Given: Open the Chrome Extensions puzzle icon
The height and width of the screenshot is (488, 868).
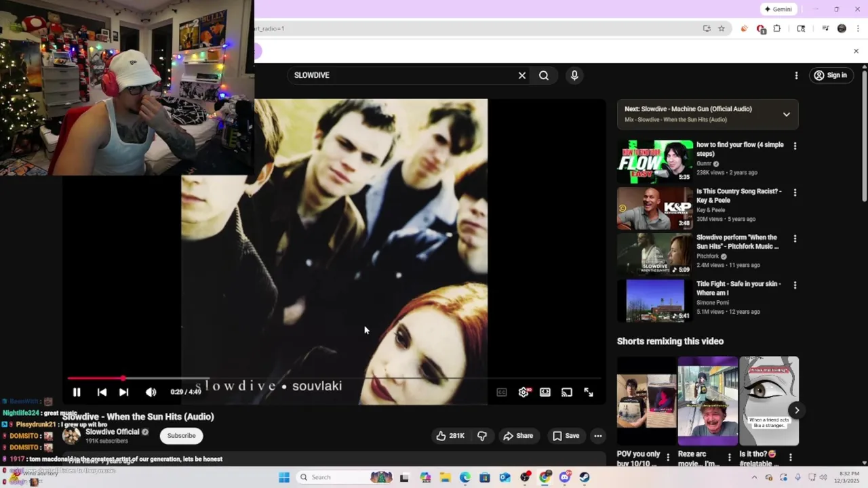Looking at the screenshot, I should [777, 28].
